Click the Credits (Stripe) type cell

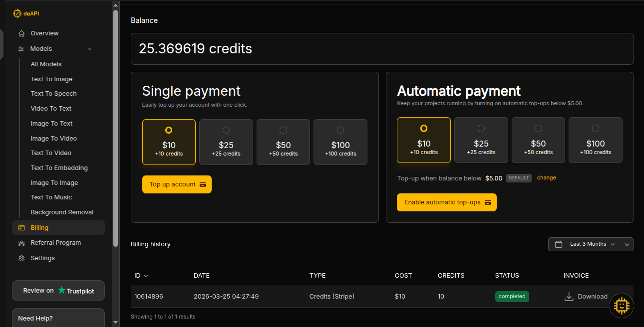click(x=331, y=297)
